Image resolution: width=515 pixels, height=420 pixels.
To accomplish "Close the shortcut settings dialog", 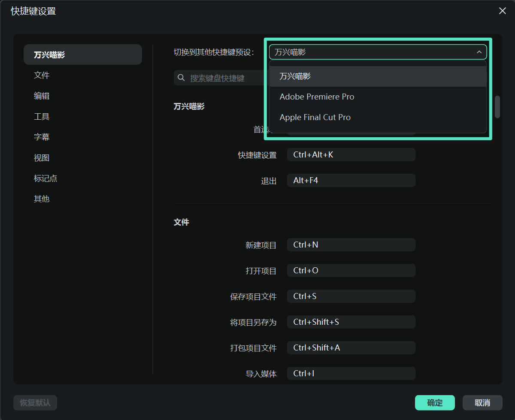I will [x=502, y=11].
